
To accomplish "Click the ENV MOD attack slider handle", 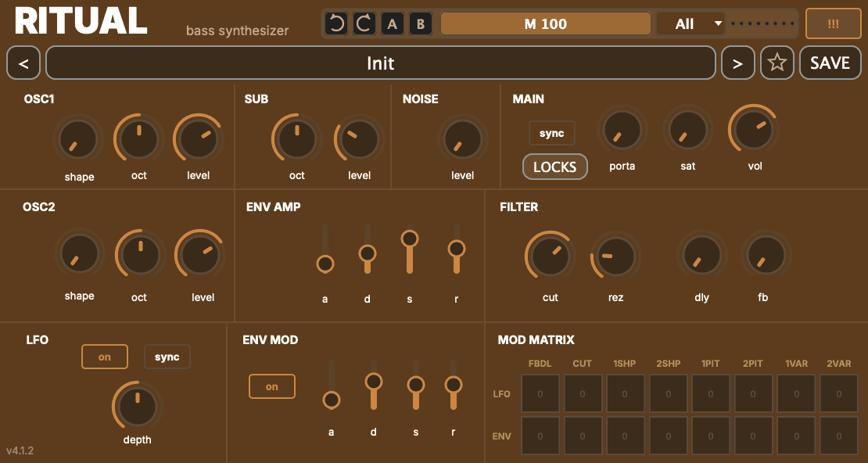I will pyautogui.click(x=332, y=400).
